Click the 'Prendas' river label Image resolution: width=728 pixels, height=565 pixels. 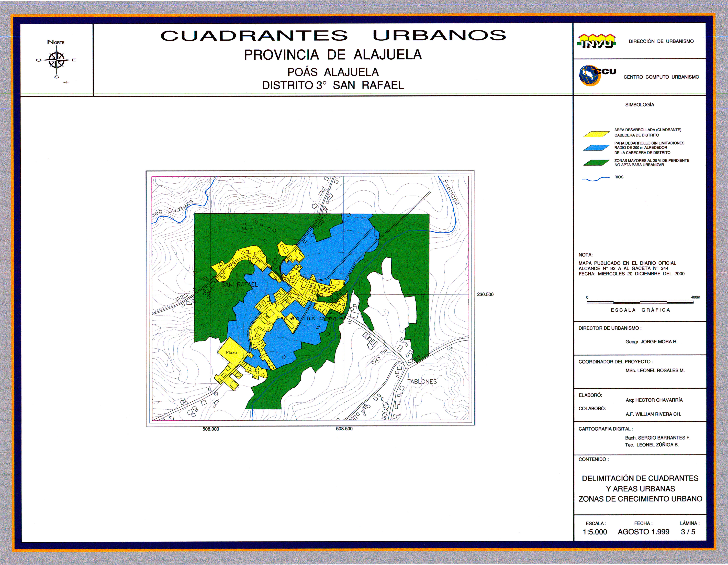point(452,193)
